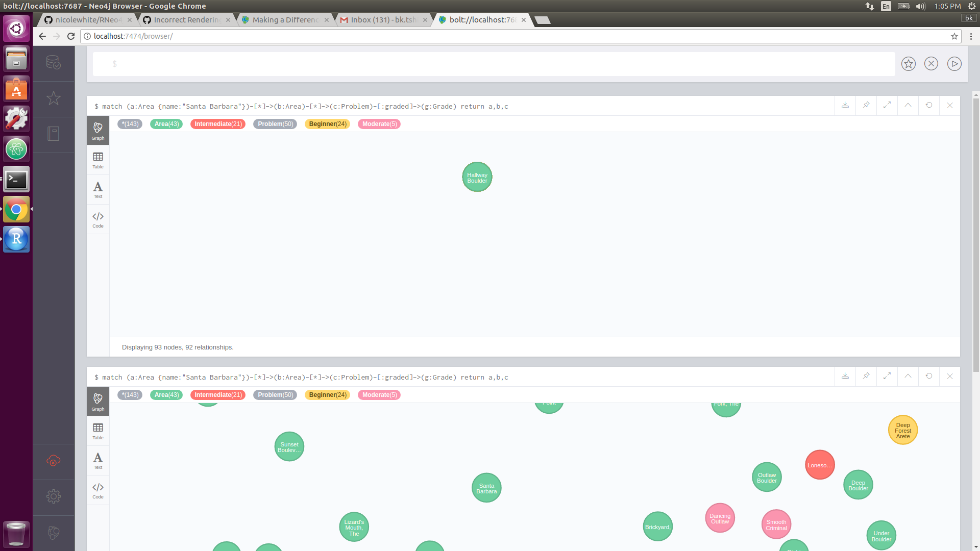Open the About Neo4j sidebar icon

pos(54,533)
